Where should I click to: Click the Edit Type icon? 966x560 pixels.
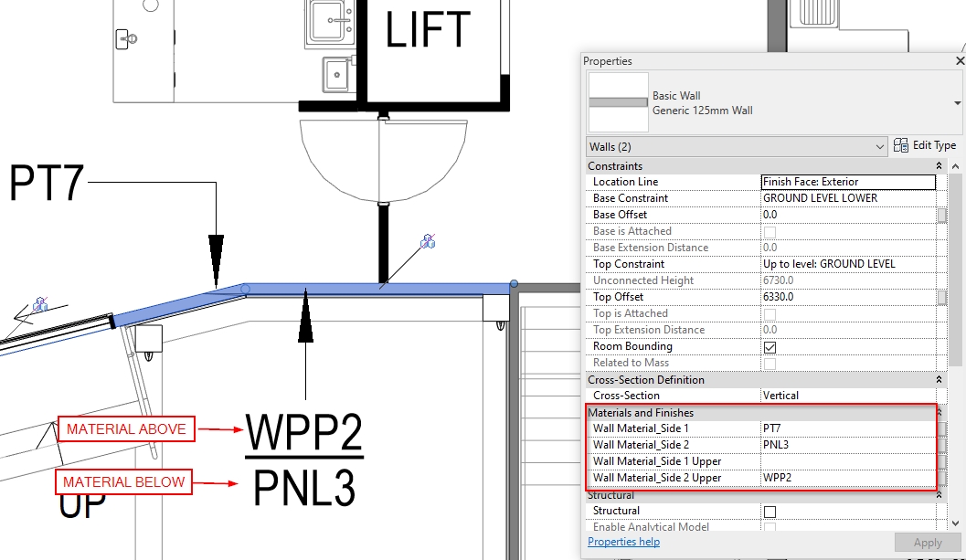[901, 145]
